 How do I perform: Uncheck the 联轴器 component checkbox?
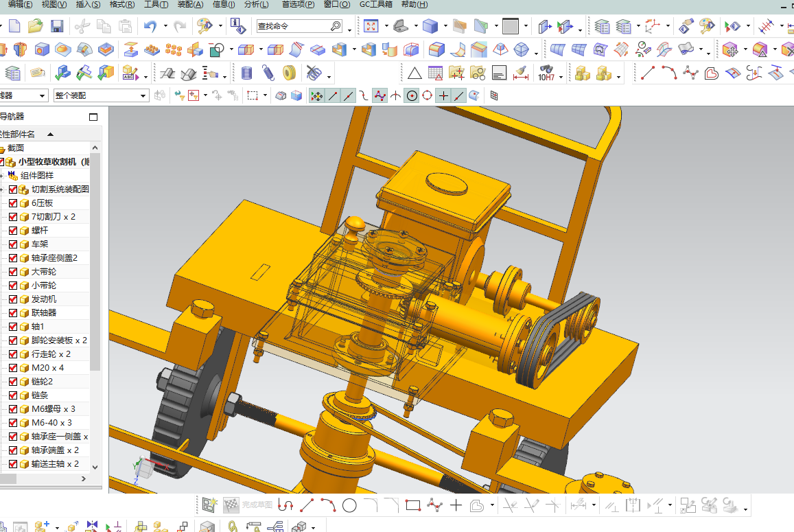[13, 312]
